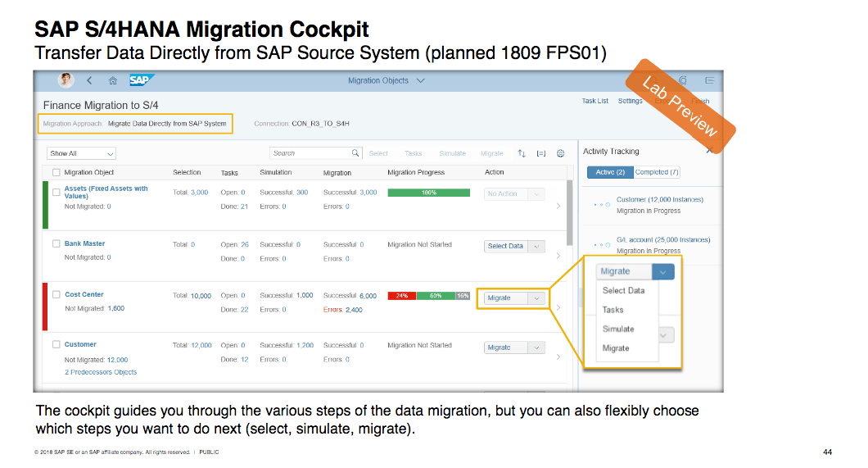Open the header menu icon at far right
The image size is (868, 468).
point(709,81)
